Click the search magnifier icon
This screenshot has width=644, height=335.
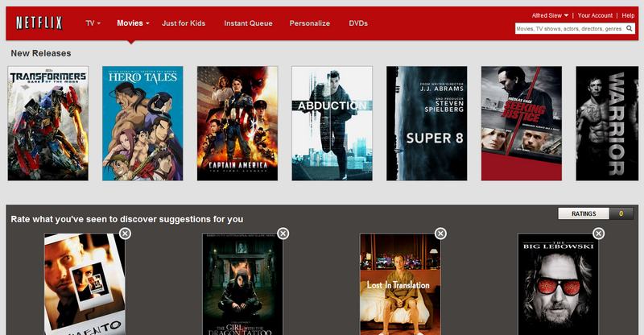630,28
